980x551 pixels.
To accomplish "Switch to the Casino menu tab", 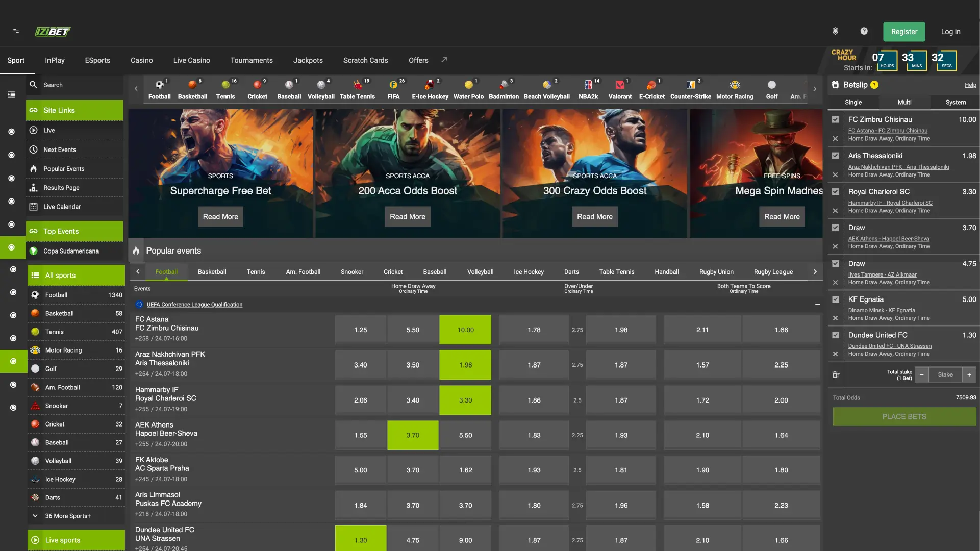I will coord(141,60).
